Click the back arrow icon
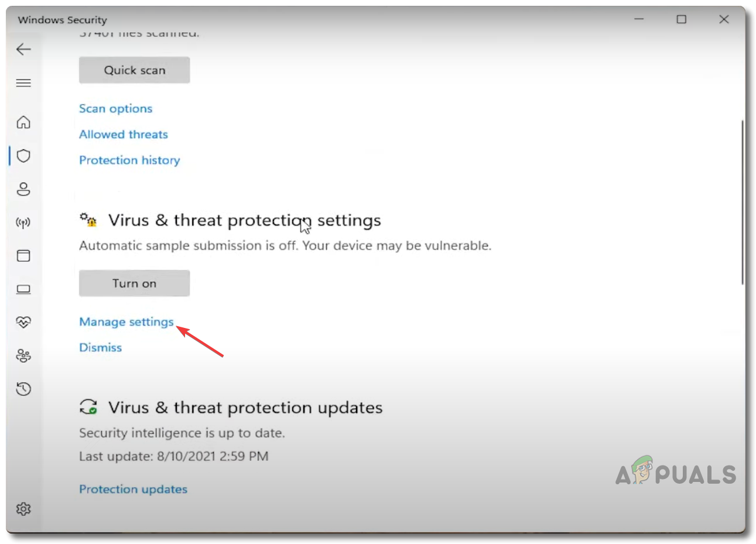 pyautogui.click(x=23, y=50)
